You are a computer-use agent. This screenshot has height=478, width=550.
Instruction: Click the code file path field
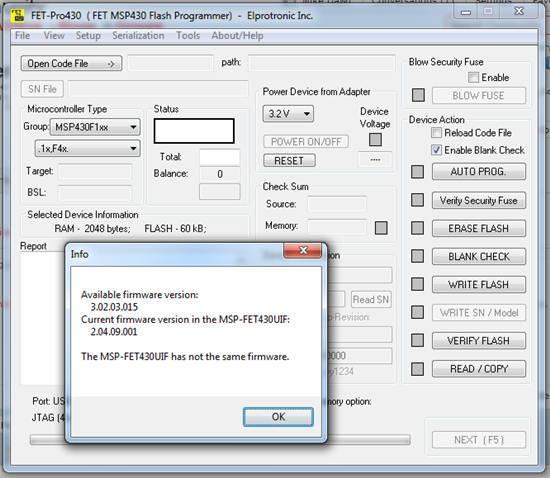pos(322,63)
